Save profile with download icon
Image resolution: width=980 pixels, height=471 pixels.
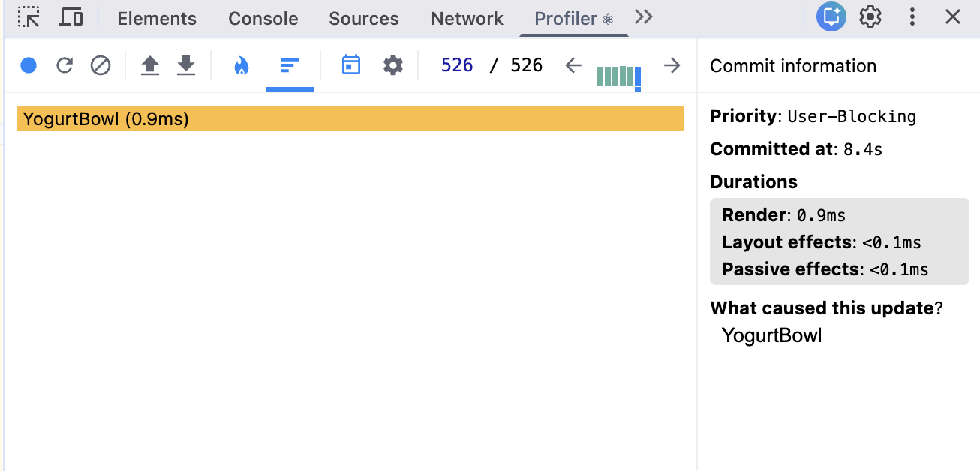pyautogui.click(x=186, y=66)
